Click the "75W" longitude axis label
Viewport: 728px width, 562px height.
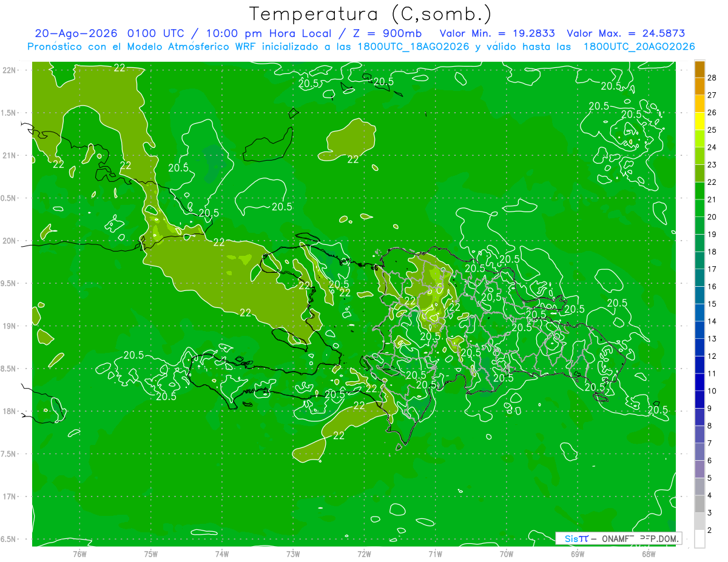click(151, 554)
